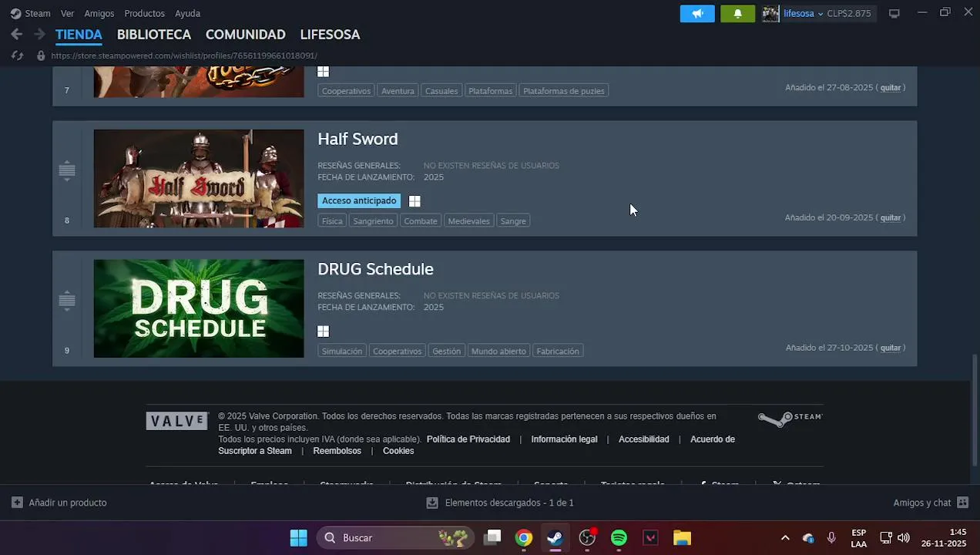Click the padlock site security icon
Viewport: 980px width, 555px height.
(41, 55)
